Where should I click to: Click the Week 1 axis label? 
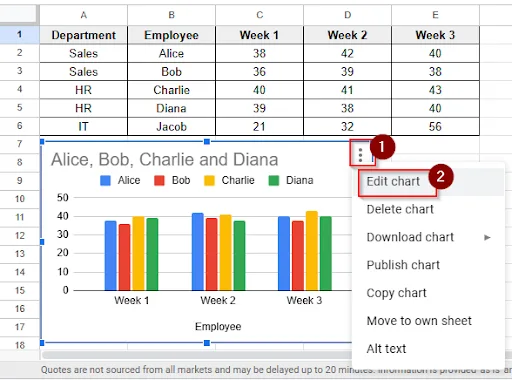[132, 300]
